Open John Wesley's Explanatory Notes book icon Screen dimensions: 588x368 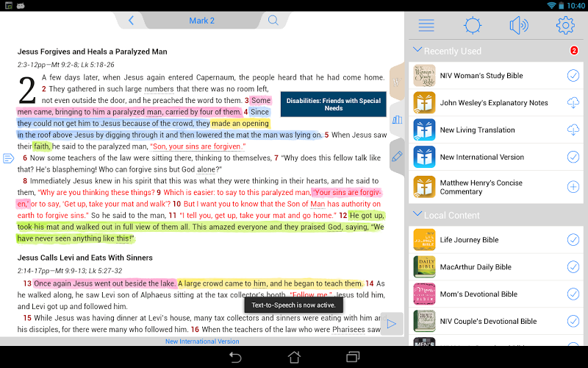424,102
